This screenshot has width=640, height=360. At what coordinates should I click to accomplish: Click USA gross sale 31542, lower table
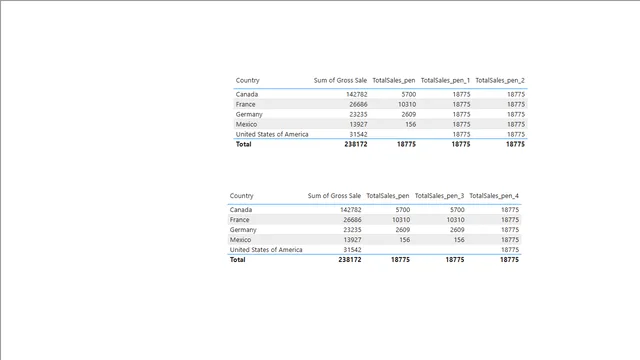[352, 250]
